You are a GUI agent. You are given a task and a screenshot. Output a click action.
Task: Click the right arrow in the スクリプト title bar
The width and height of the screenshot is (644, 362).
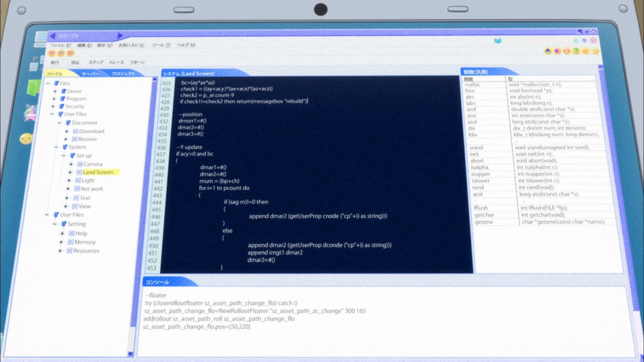(120, 35)
